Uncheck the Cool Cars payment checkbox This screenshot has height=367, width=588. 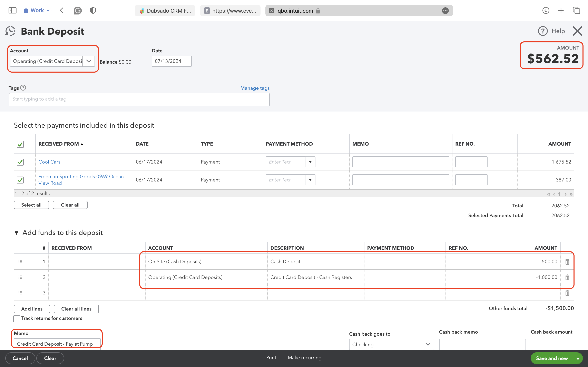point(20,162)
